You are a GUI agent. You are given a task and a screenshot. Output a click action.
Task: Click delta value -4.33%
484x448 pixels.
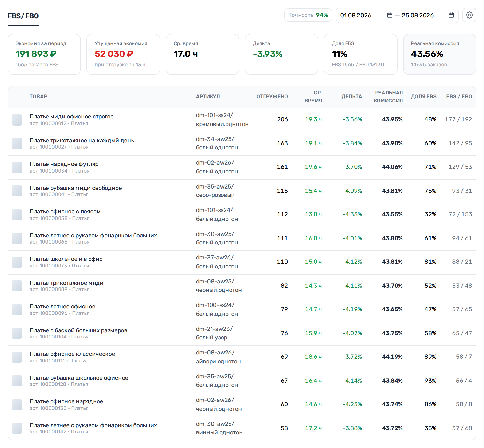(352, 214)
